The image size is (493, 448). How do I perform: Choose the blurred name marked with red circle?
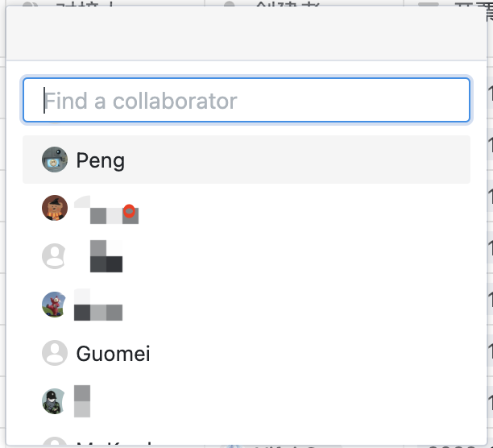click(106, 209)
